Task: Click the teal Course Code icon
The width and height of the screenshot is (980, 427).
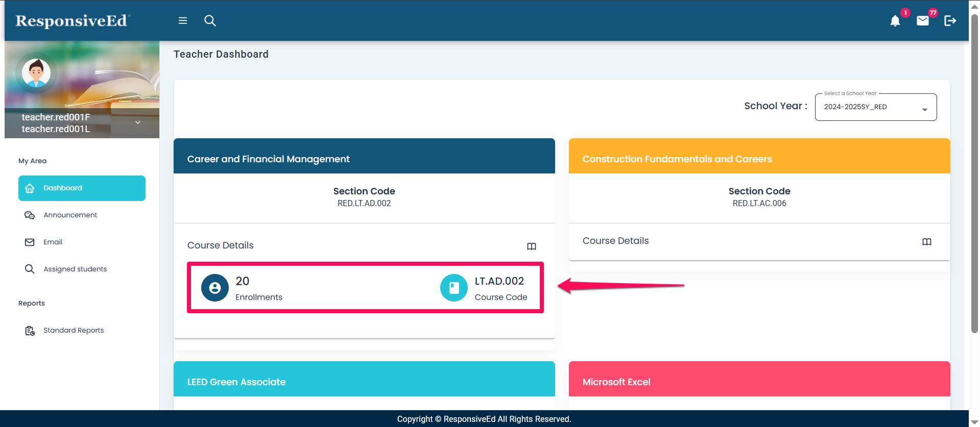Action: (x=453, y=288)
